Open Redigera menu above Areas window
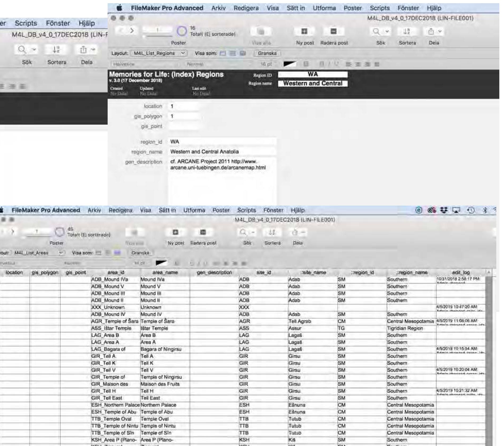This screenshot has height=446, width=504. pos(120,210)
